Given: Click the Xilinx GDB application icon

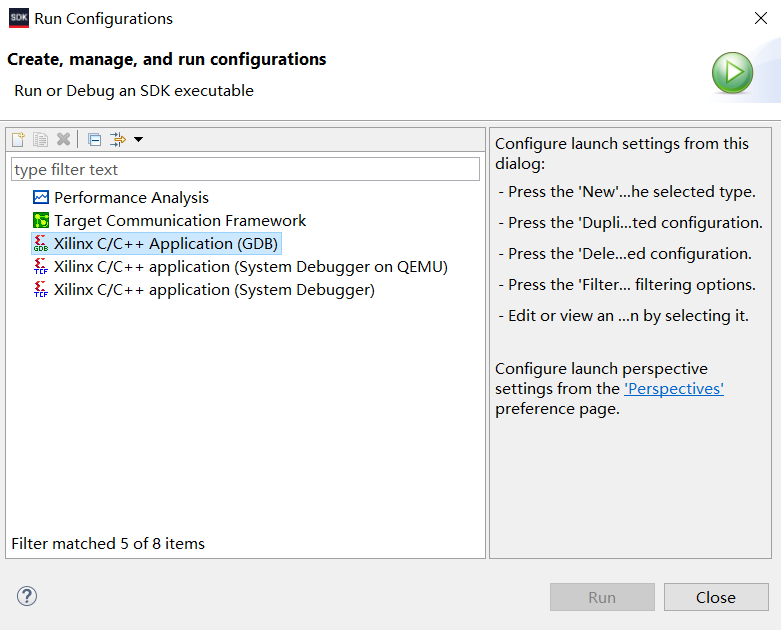Looking at the screenshot, I should tap(41, 244).
